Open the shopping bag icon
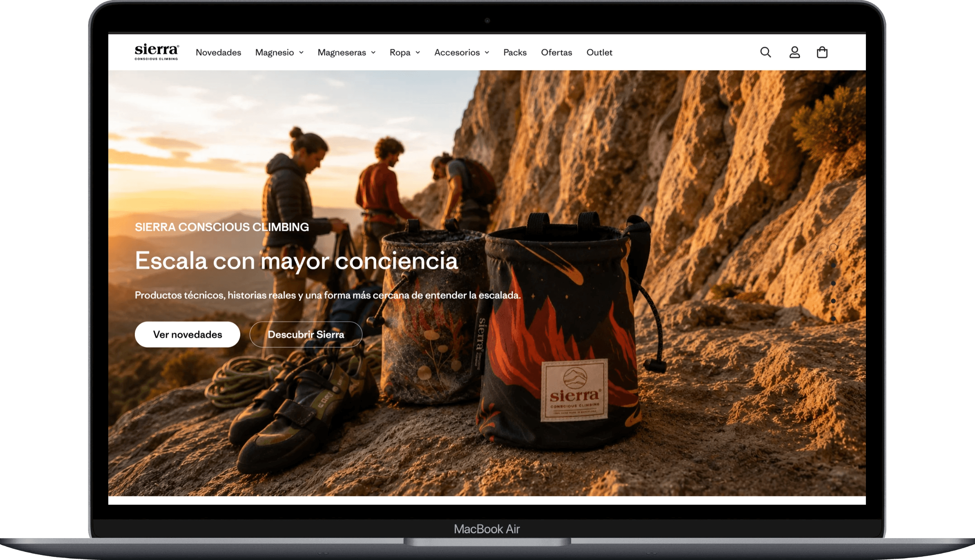 pos(822,52)
